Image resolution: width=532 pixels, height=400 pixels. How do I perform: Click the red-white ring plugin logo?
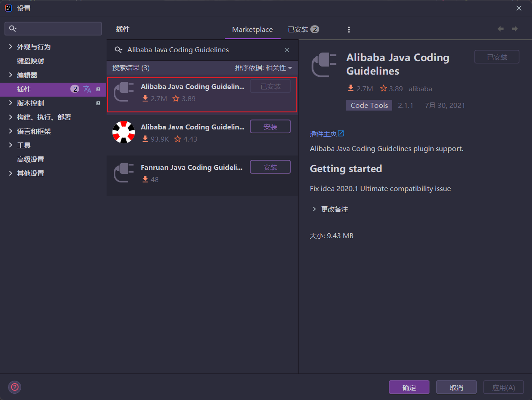click(x=124, y=132)
